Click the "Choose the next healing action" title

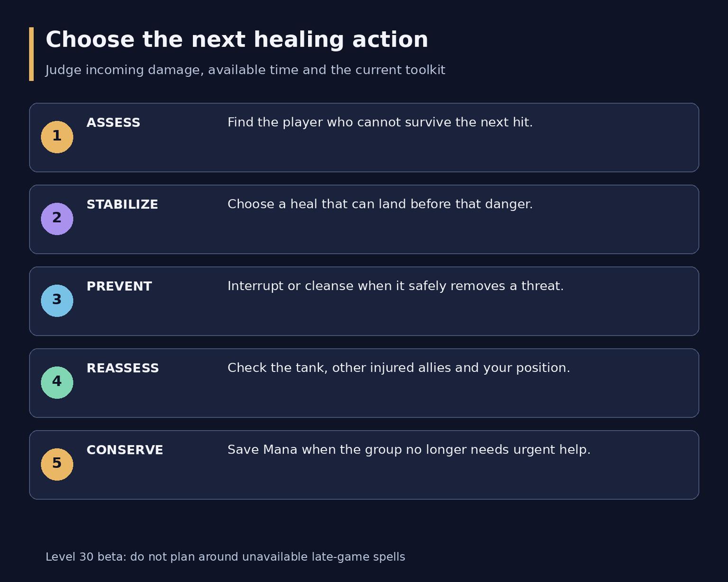tap(237, 40)
